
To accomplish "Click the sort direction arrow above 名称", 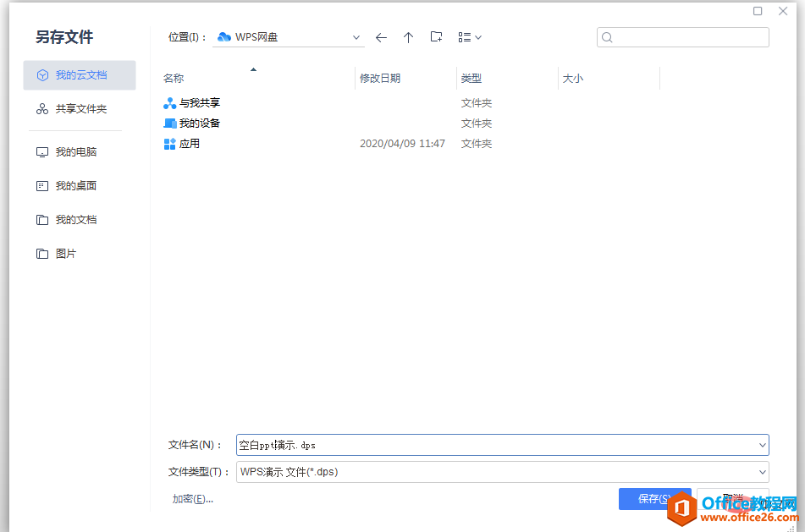I will coord(253,69).
